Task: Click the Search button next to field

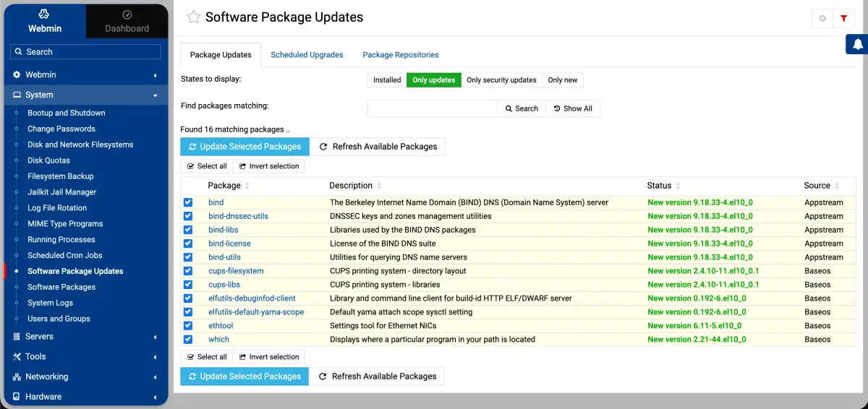Action: click(521, 108)
